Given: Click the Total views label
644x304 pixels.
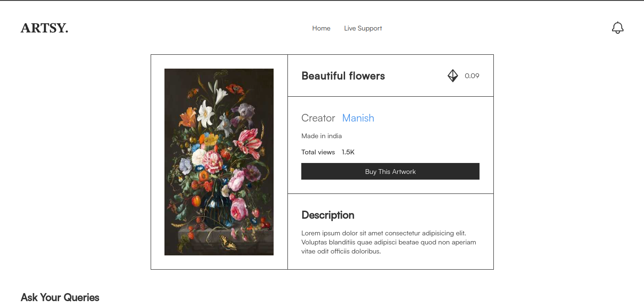Looking at the screenshot, I should tap(318, 152).
